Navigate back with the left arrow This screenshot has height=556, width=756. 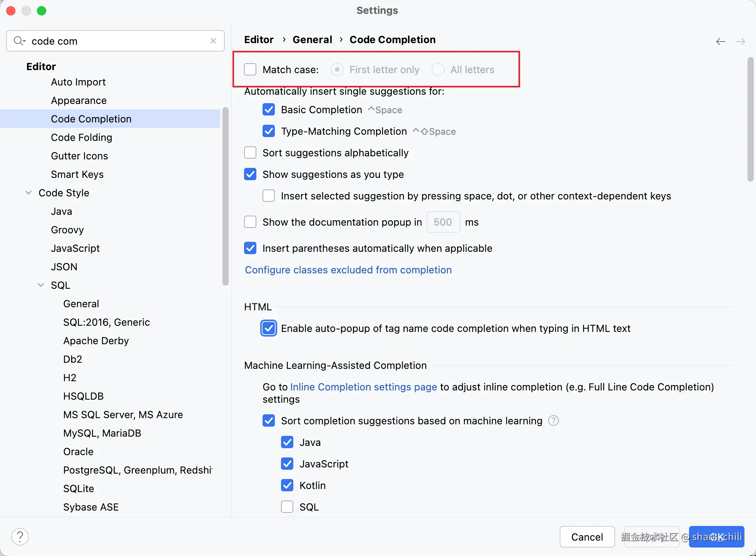[720, 42]
